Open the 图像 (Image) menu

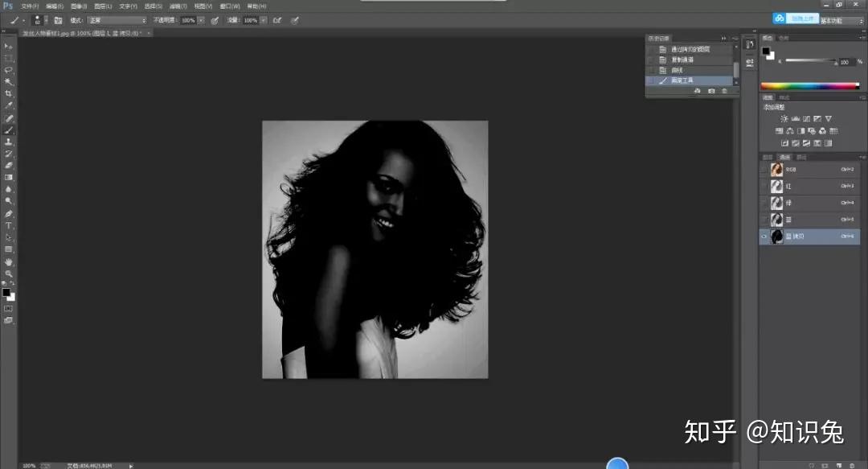79,6
